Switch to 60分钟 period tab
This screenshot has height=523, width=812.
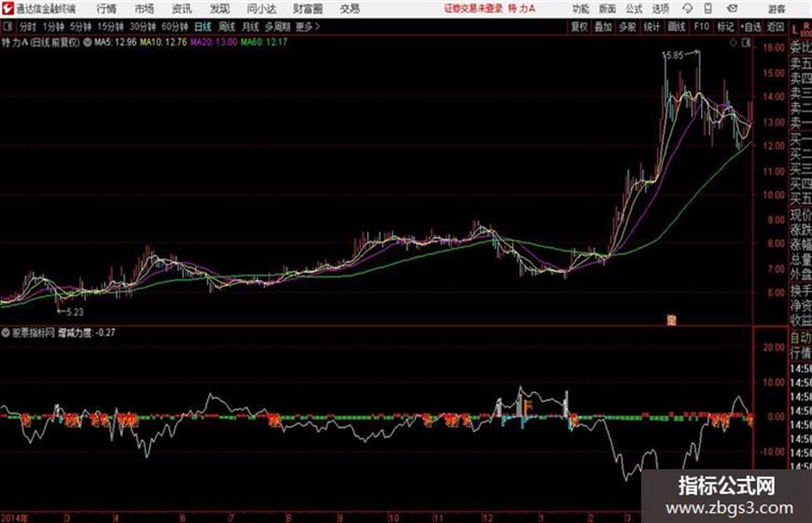(174, 27)
